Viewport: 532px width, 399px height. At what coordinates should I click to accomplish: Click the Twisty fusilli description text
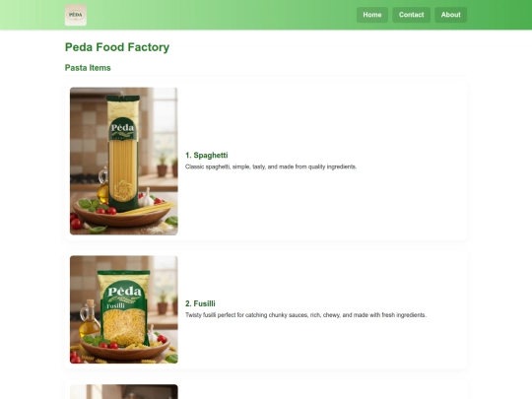point(305,315)
